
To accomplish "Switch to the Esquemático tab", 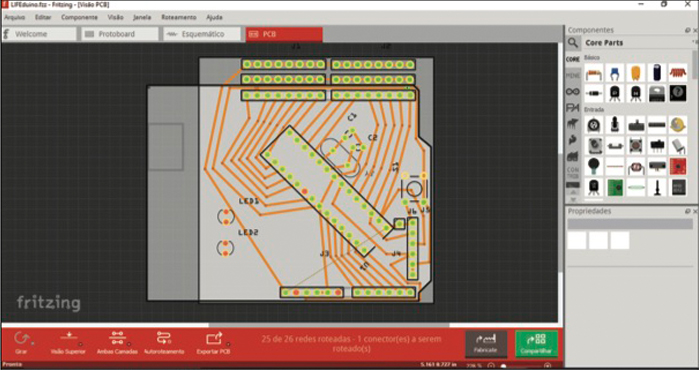I will pos(202,34).
